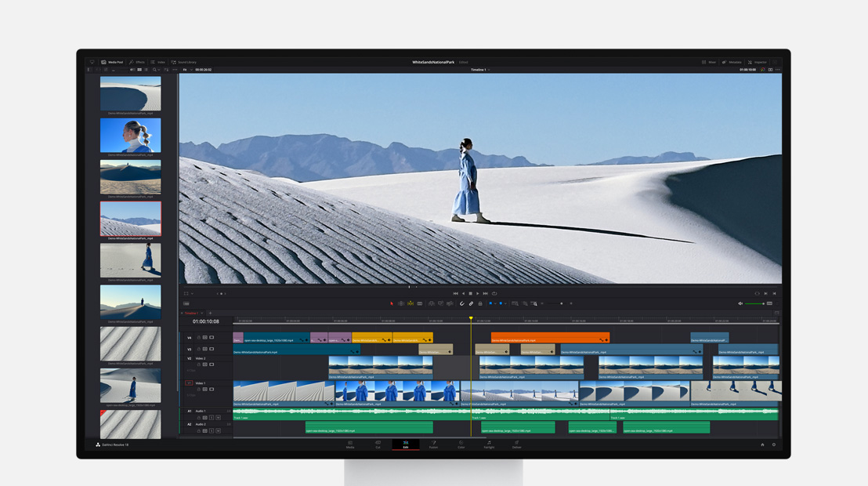
Task: Open the flag color dropdown in toolbar
Action: coord(495,303)
